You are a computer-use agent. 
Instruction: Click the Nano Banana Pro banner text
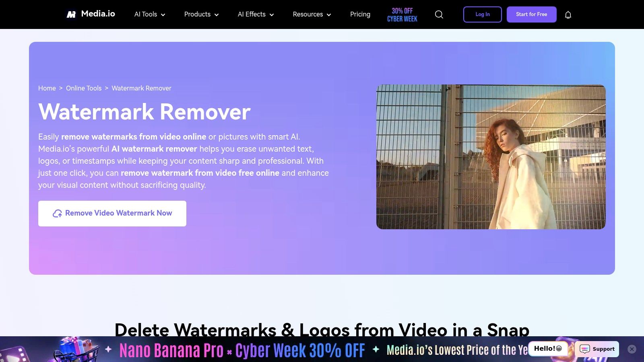coord(171,350)
